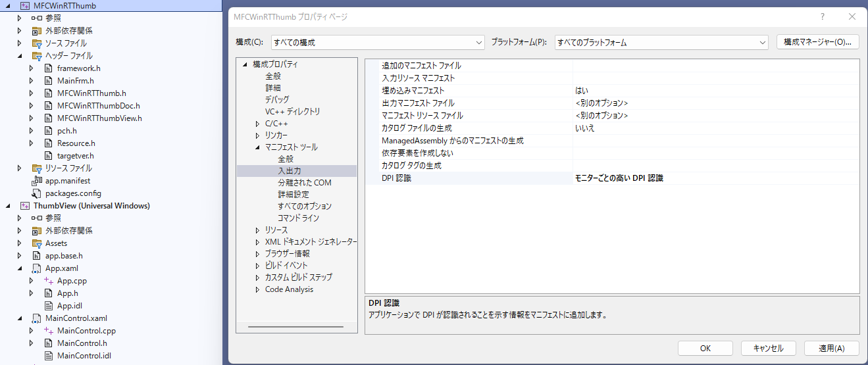
Task: Click the targetver.h file icon
Action: point(49,156)
